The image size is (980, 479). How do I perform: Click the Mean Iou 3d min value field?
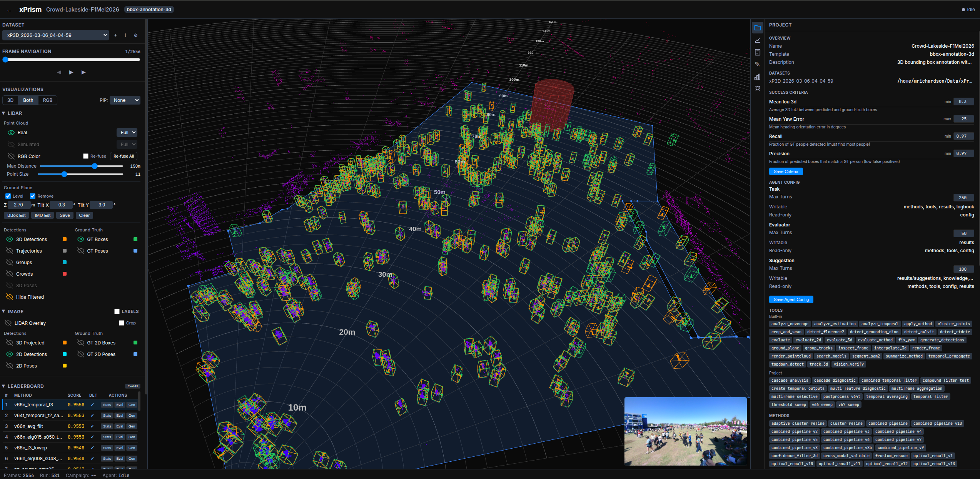click(963, 102)
